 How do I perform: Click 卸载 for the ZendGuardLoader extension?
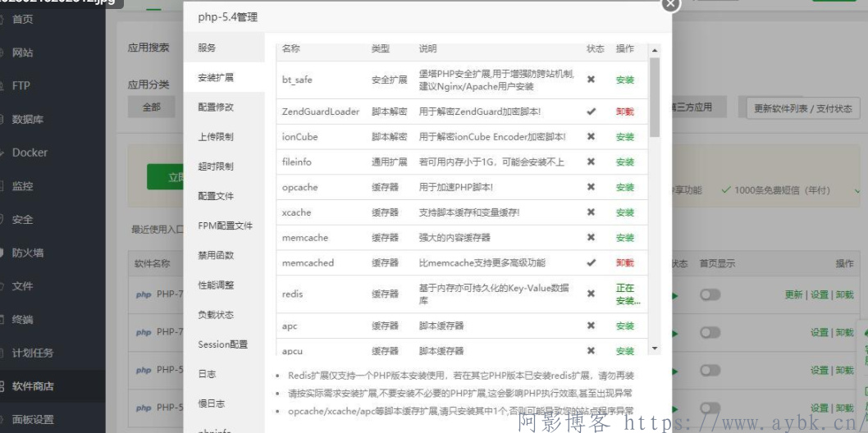coord(625,112)
